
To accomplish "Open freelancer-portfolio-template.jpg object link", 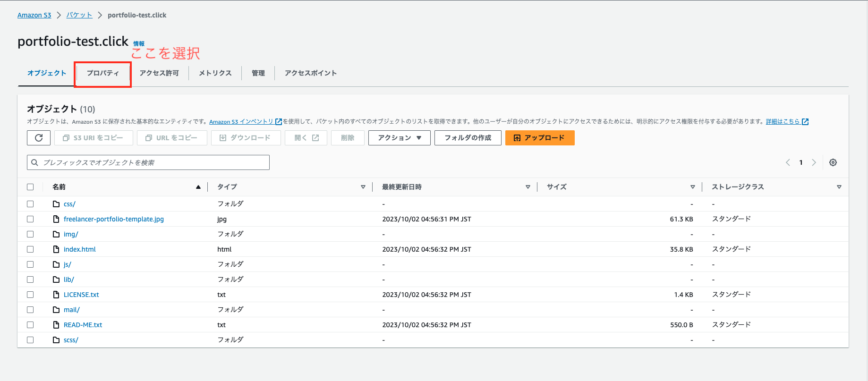I will pyautogui.click(x=114, y=219).
